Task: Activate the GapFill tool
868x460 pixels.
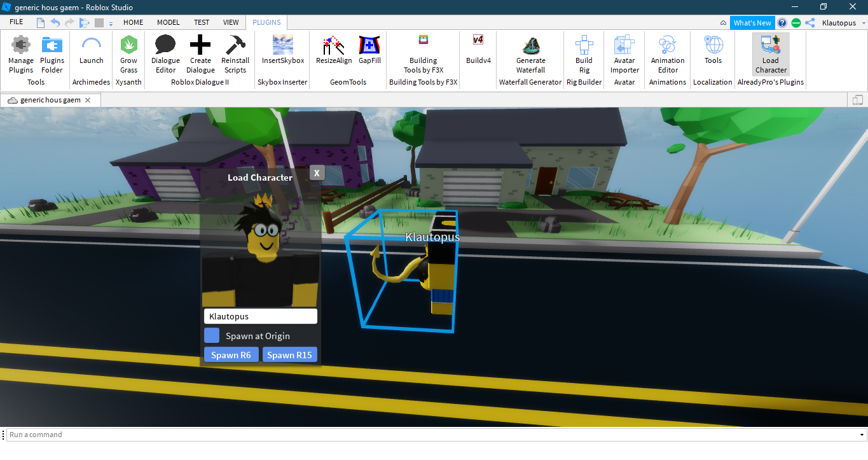Action: point(369,51)
